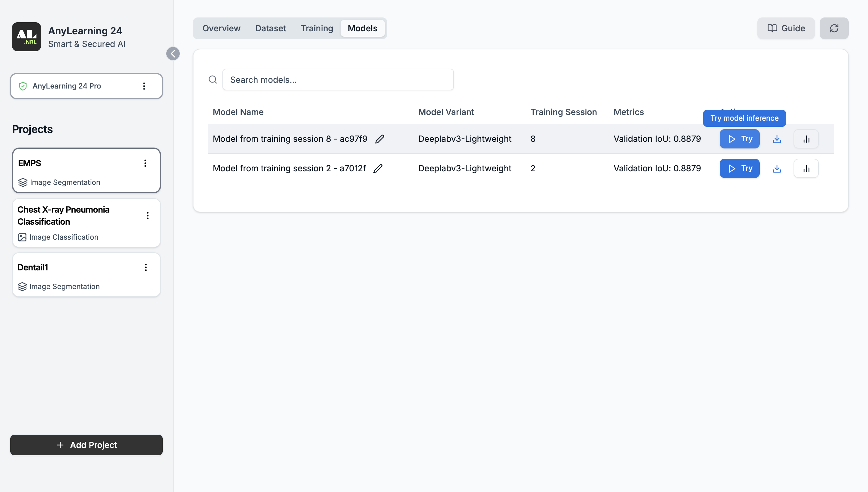Viewport: 868px width, 492px height.
Task: Switch to the Overview tab
Action: point(221,28)
